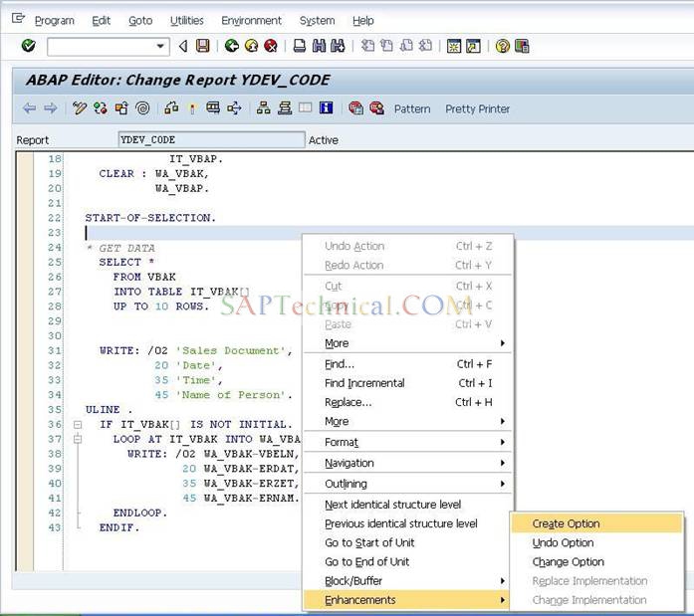Click the Set/Delete External Breakpoint icon
Viewport: 694px width, 616px height.
click(376, 108)
